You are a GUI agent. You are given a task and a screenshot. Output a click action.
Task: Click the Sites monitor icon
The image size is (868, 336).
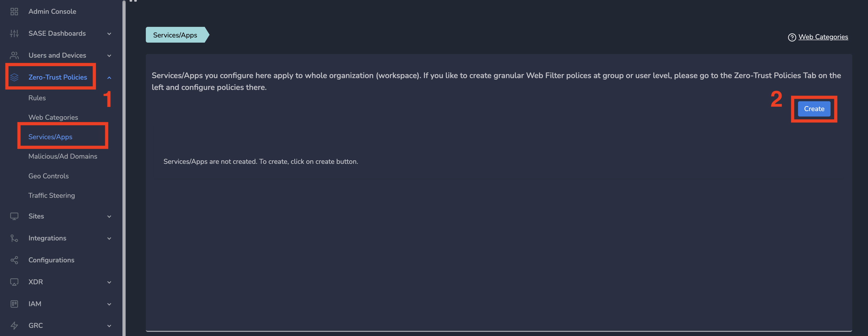[x=14, y=216]
